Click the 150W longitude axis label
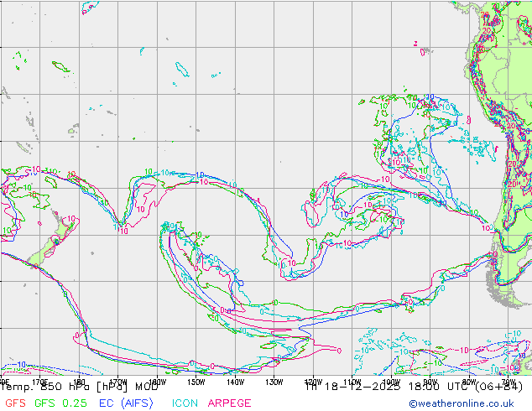 196,382
